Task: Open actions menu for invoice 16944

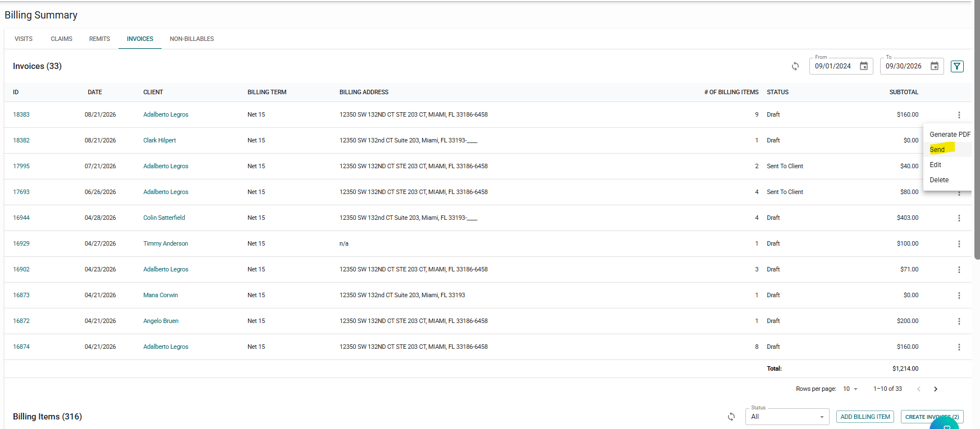Action: click(959, 218)
